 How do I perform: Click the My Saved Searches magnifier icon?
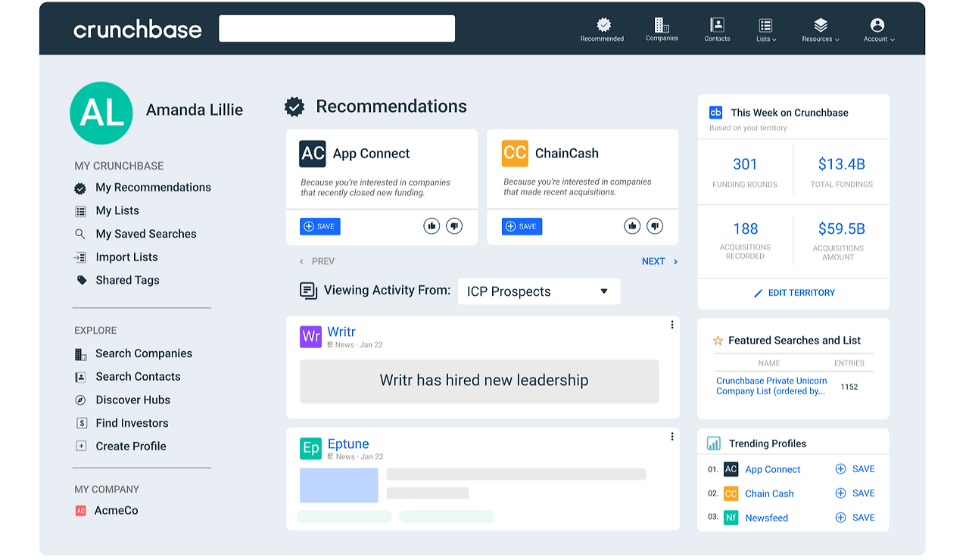[80, 234]
